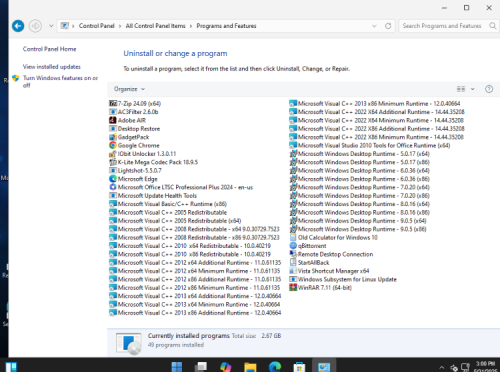The image size is (500, 372).
Task: Click All Control Panel Items breadcrumb
Action: [155, 26]
